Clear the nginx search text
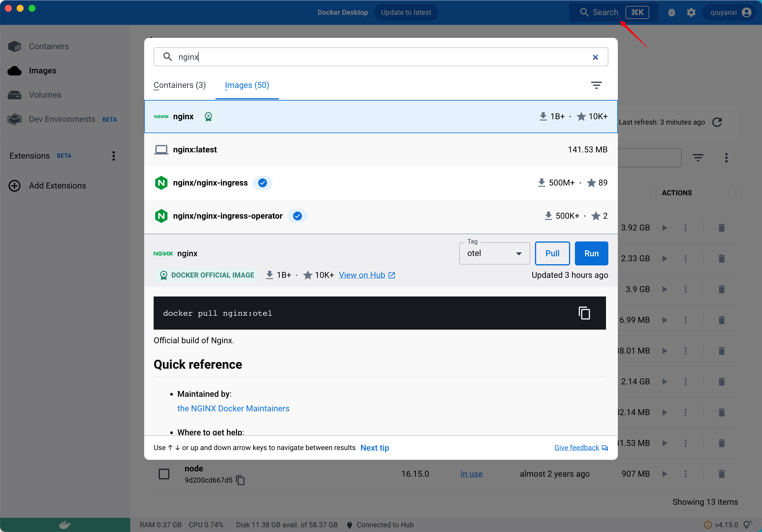 [595, 57]
